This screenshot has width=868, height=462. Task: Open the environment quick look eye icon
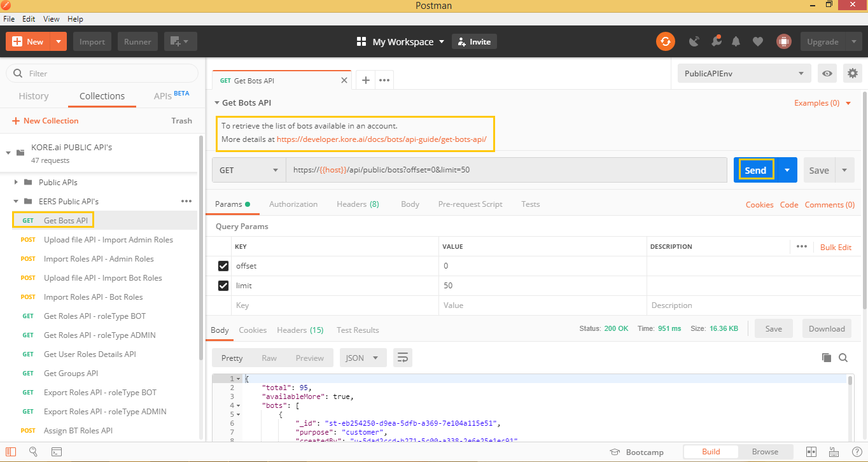click(827, 73)
